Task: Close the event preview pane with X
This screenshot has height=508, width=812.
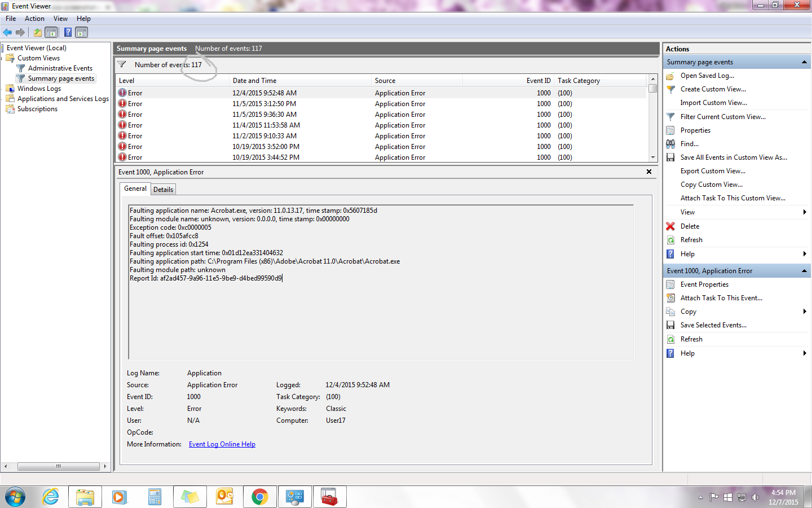Action: click(648, 172)
